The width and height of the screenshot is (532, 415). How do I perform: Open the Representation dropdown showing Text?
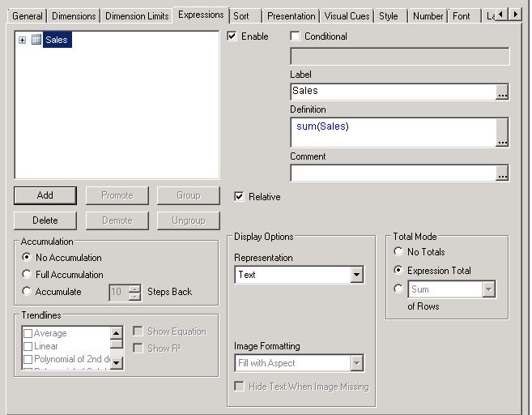pos(356,275)
